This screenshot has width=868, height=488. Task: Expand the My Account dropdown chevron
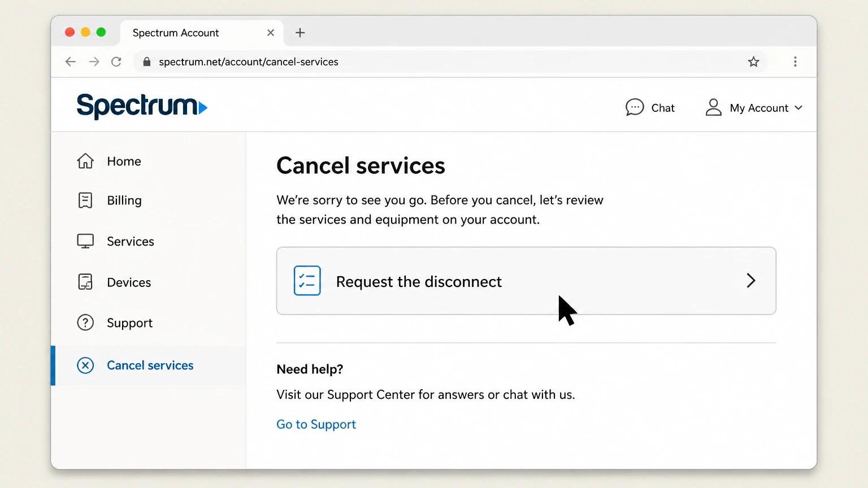798,108
